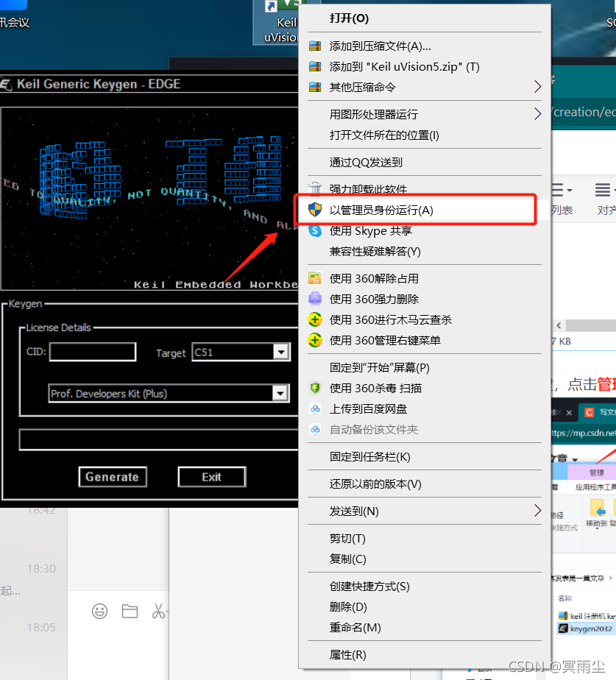The width and height of the screenshot is (616, 680).
Task: Click the WinRAR icon beside 添加到压缩文件(A)
Action: coord(315,46)
